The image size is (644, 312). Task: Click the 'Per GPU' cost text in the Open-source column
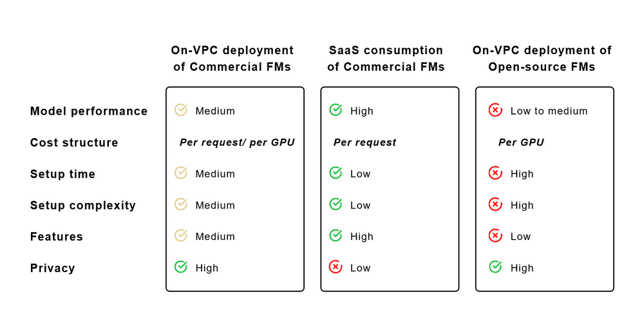click(521, 142)
